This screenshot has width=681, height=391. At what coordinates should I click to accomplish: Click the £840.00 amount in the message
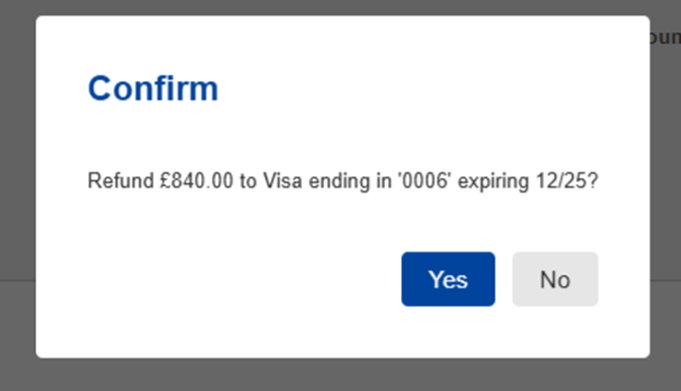pyautogui.click(x=196, y=181)
